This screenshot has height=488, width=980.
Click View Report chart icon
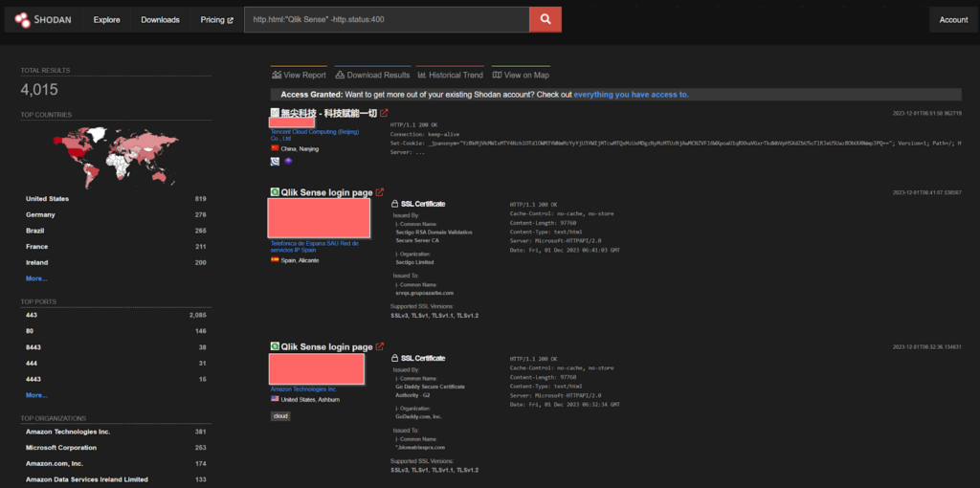pyautogui.click(x=277, y=75)
